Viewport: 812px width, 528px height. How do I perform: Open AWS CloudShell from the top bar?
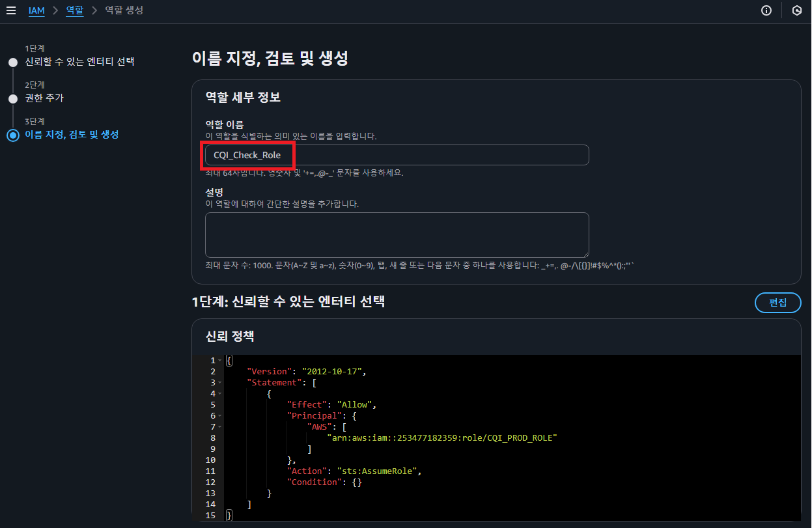point(797,10)
